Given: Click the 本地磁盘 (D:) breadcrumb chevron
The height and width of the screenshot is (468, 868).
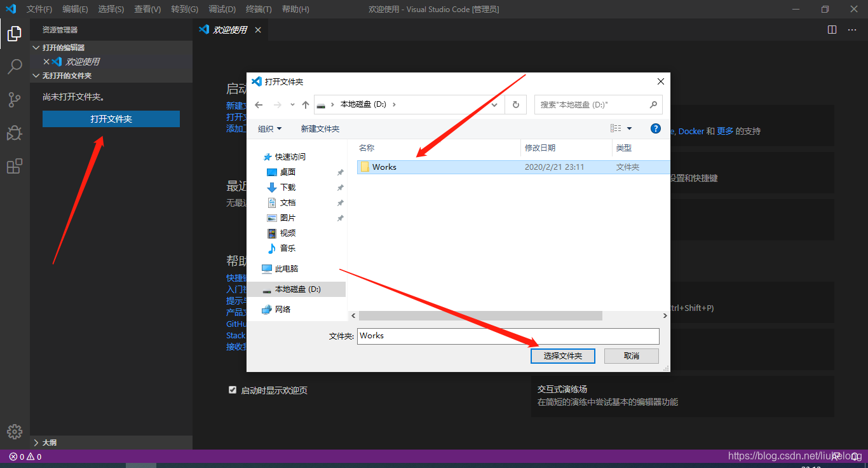Looking at the screenshot, I should click(x=394, y=105).
